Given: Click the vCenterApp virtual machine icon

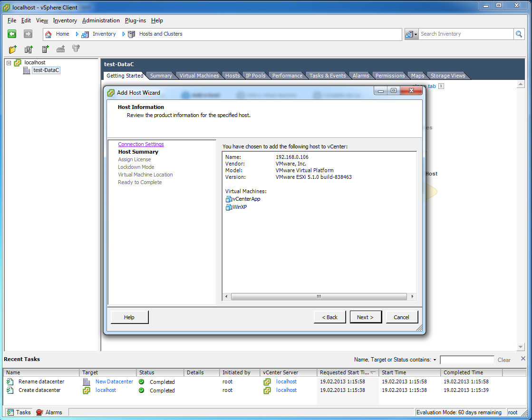Looking at the screenshot, I should click(229, 199).
